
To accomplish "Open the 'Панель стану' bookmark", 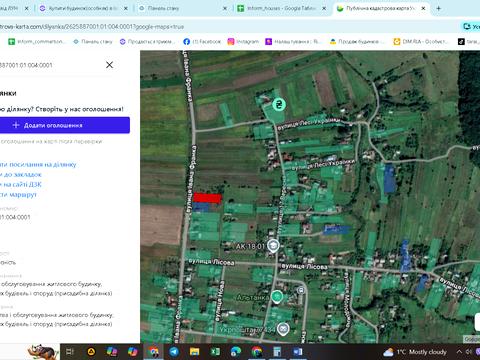I will pyautogui.click(x=93, y=42).
